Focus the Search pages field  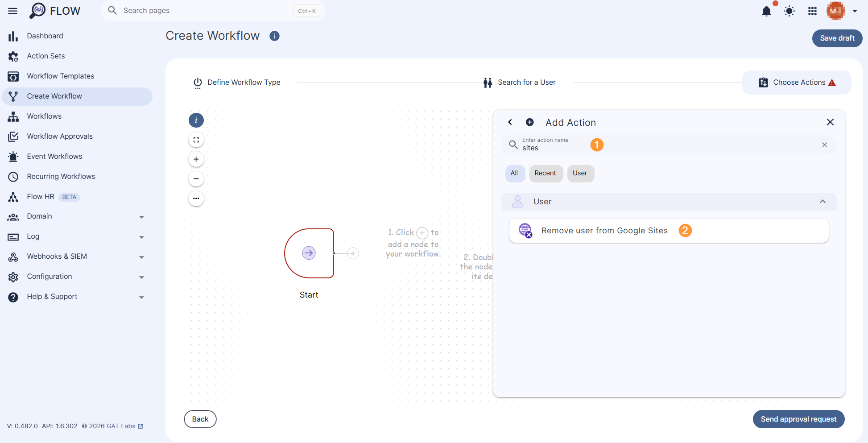[213, 11]
